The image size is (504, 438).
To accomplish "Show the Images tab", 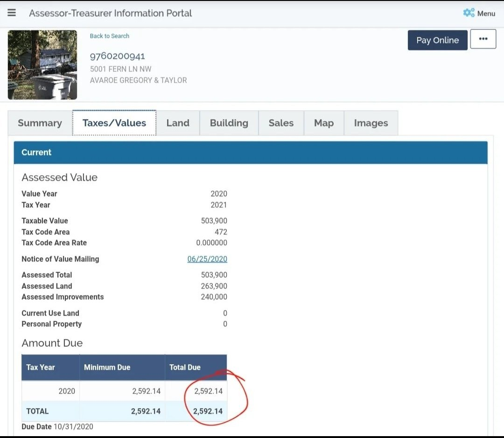I will [371, 123].
